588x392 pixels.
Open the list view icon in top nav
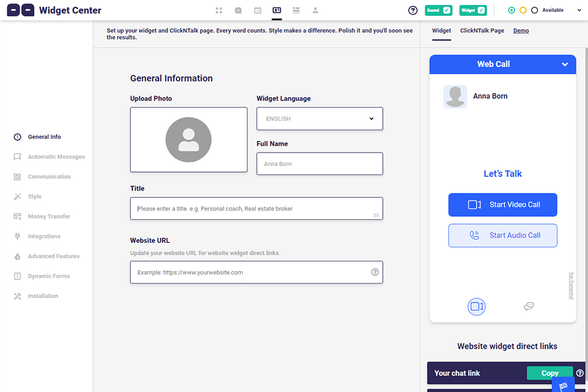click(296, 10)
